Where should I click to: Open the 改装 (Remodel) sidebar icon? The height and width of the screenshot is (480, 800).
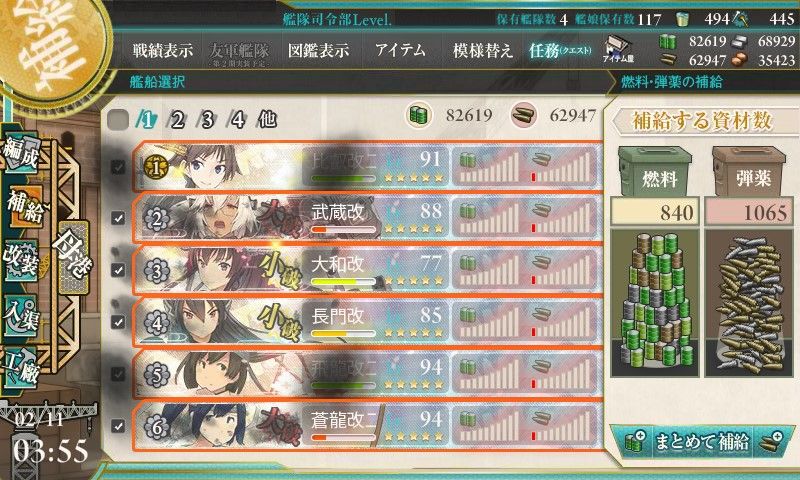tap(20, 261)
